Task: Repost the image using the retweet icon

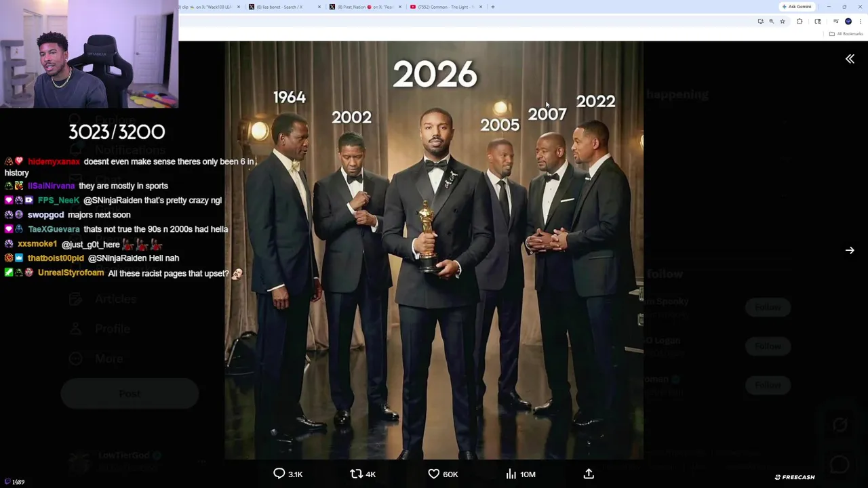Action: [x=356, y=474]
